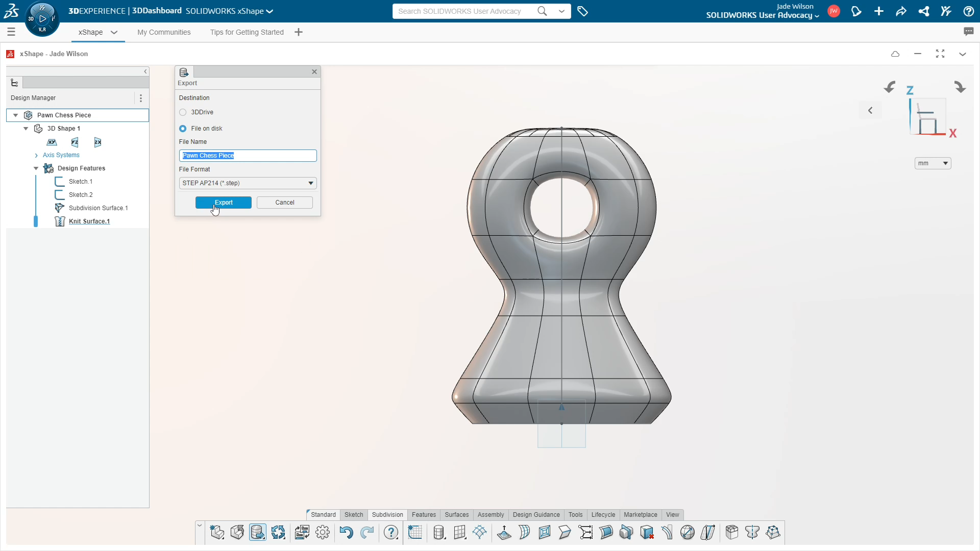Click the Export button to save file
The height and width of the screenshot is (551, 980).
pos(224,203)
